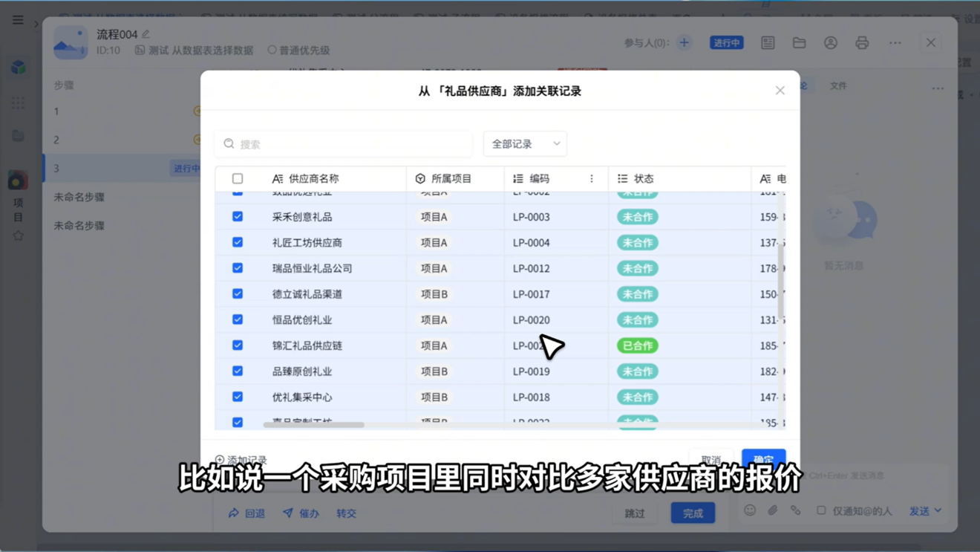Click the LP-0017 code cell
The width and height of the screenshot is (980, 552).
(x=532, y=294)
